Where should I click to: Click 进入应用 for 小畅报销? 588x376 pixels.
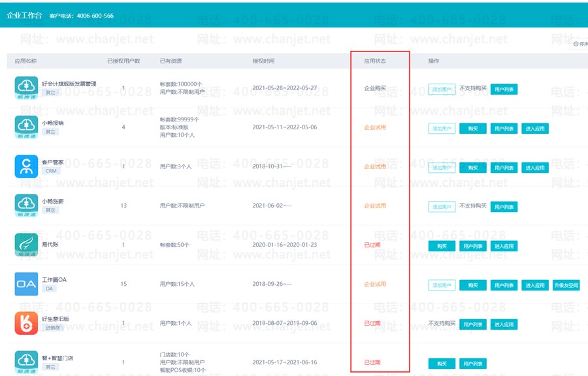(x=535, y=129)
